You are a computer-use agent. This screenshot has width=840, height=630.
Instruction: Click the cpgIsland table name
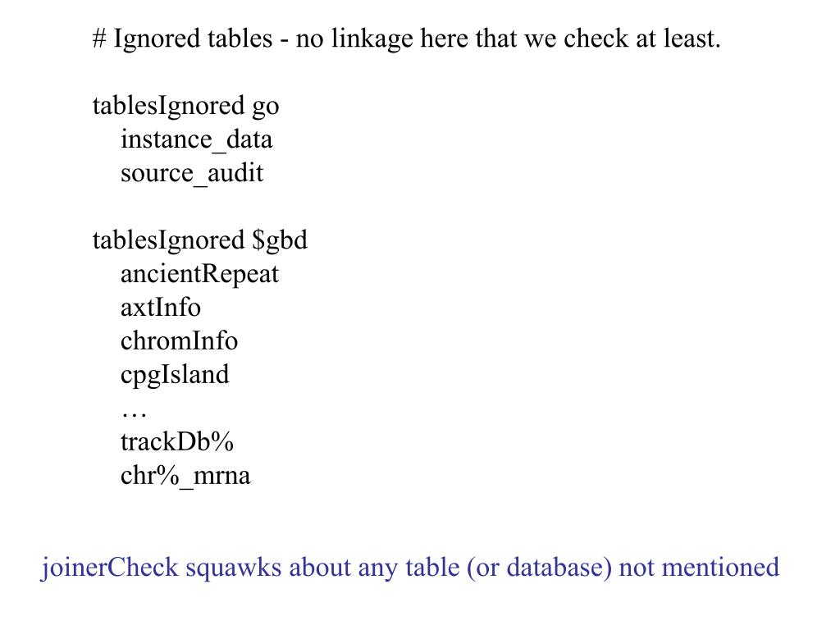click(175, 375)
